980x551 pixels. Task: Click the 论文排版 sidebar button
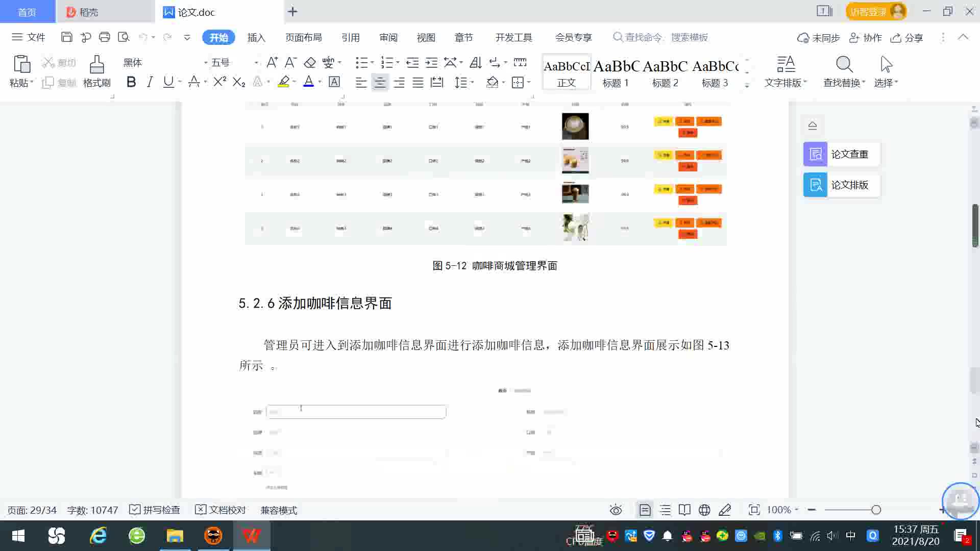pyautogui.click(x=841, y=185)
